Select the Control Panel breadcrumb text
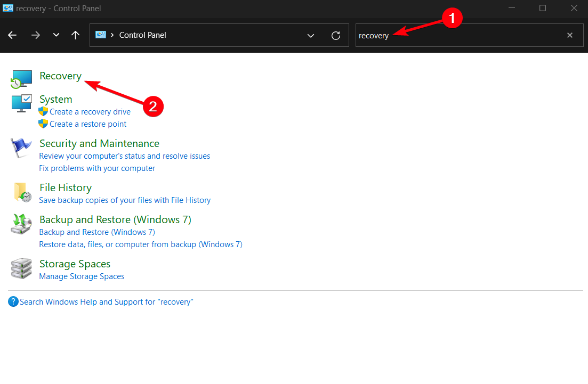The width and height of the screenshot is (588, 384). pyautogui.click(x=142, y=35)
